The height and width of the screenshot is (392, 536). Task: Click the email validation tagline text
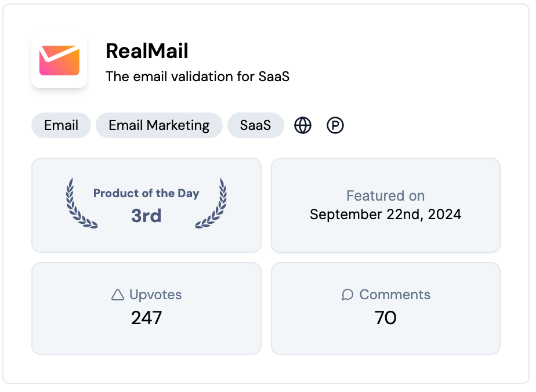click(x=197, y=77)
